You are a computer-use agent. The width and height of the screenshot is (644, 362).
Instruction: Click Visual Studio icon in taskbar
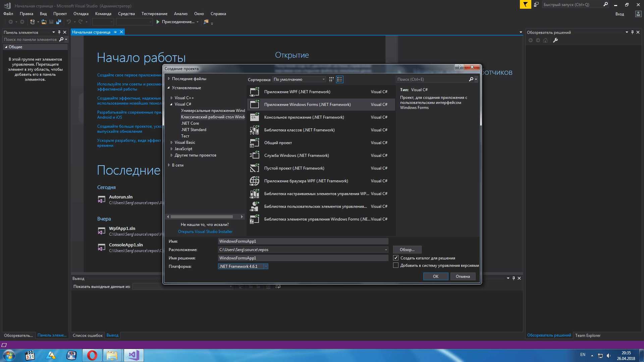133,355
